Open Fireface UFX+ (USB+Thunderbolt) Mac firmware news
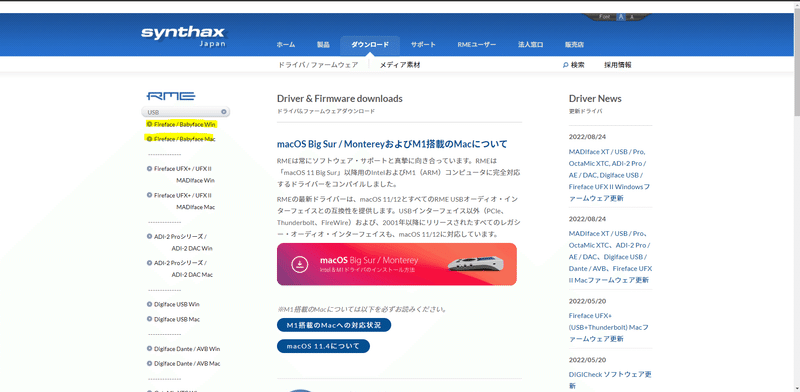The height and width of the screenshot is (392, 800). pyautogui.click(x=609, y=327)
